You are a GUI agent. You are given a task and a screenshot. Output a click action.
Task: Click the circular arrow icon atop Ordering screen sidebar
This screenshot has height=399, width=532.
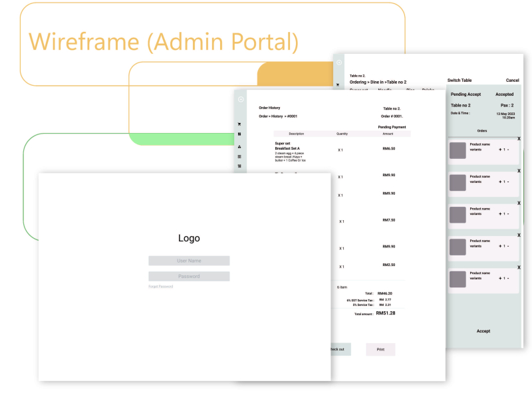[x=339, y=63]
